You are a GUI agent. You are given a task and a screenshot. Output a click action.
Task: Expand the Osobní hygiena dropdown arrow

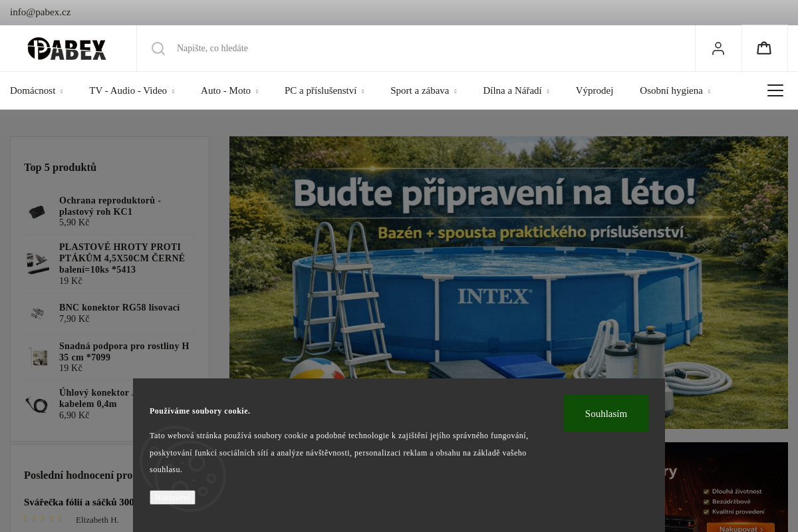coord(709,91)
